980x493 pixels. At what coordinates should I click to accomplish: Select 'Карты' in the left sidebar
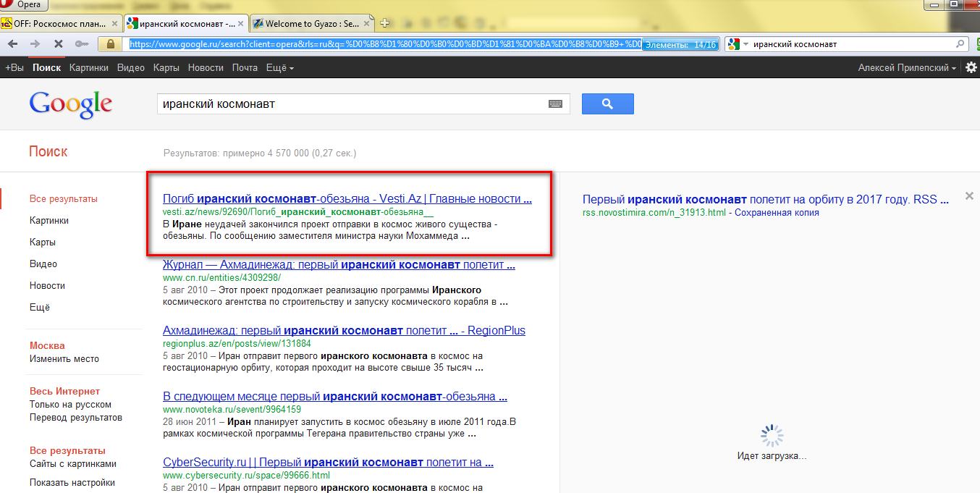click(43, 242)
